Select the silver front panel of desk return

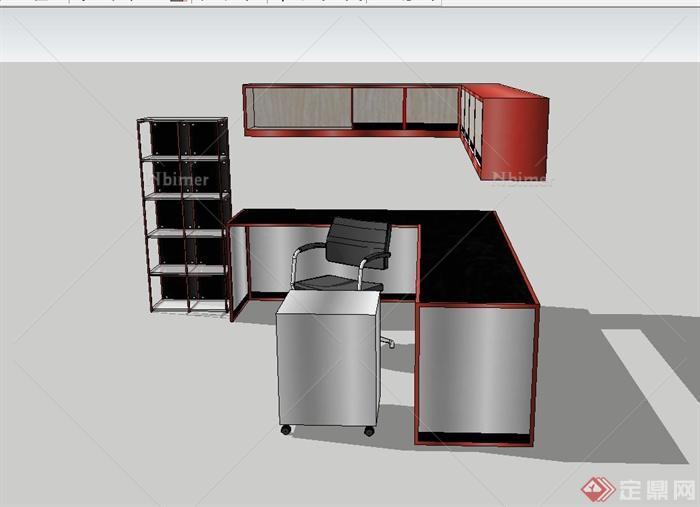(x=476, y=370)
